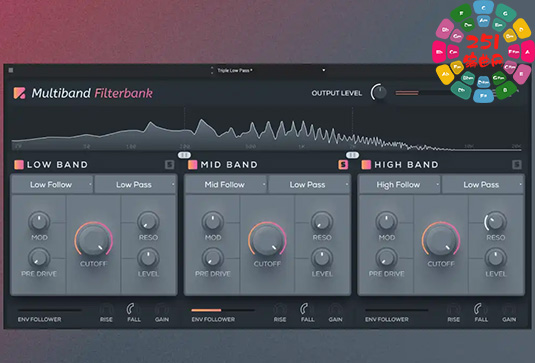
Task: Click the Mid Band MOD knob
Action: click(213, 221)
